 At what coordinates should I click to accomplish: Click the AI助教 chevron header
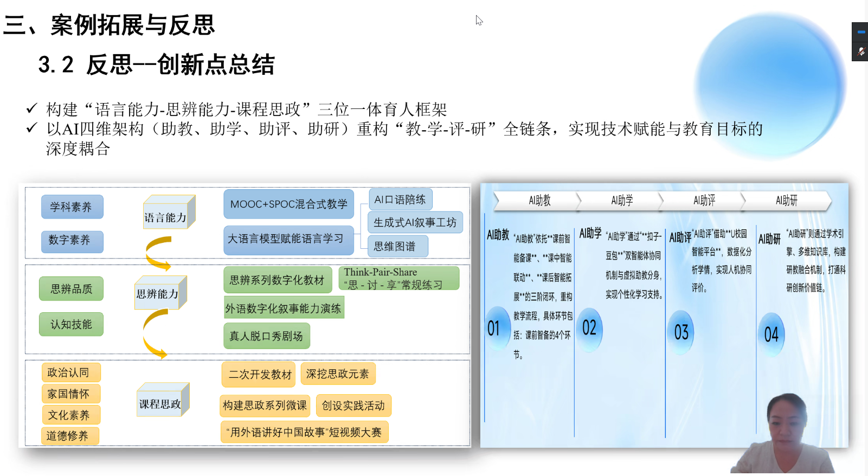537,201
